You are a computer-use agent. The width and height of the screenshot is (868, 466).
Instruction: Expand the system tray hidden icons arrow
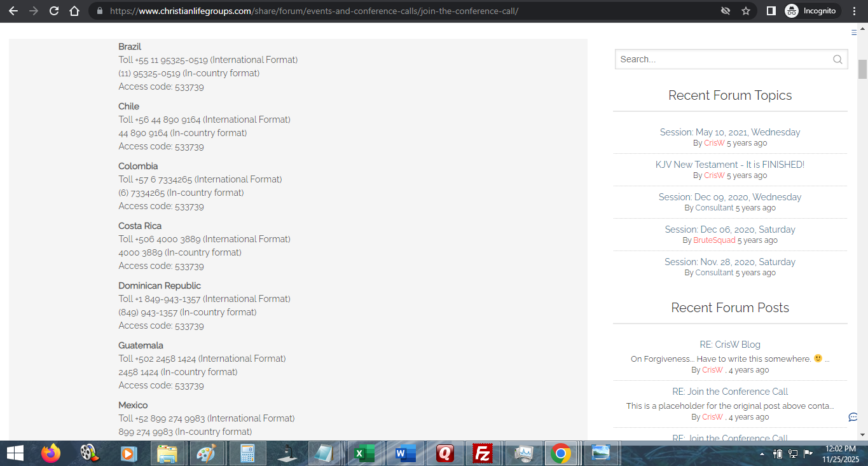pyautogui.click(x=762, y=454)
